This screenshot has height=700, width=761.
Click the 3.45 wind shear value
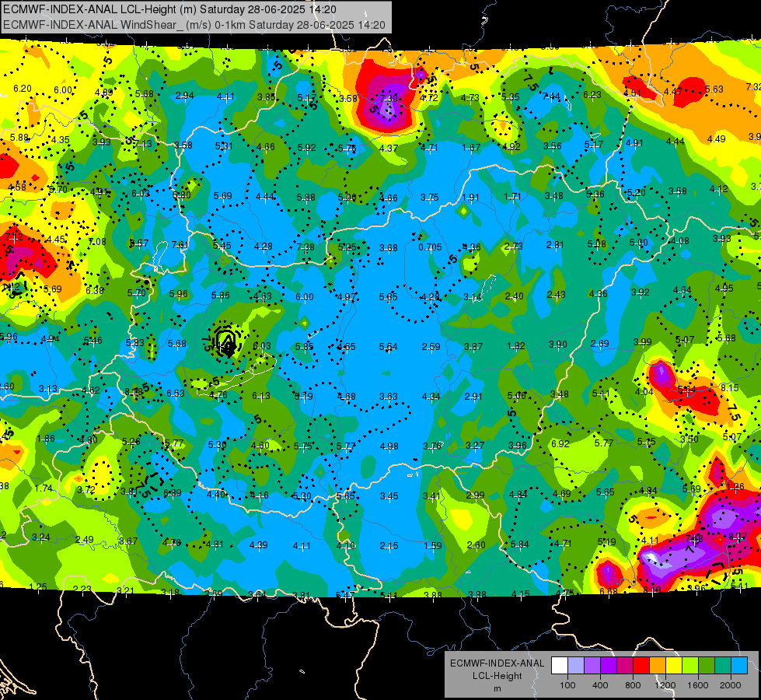click(389, 495)
